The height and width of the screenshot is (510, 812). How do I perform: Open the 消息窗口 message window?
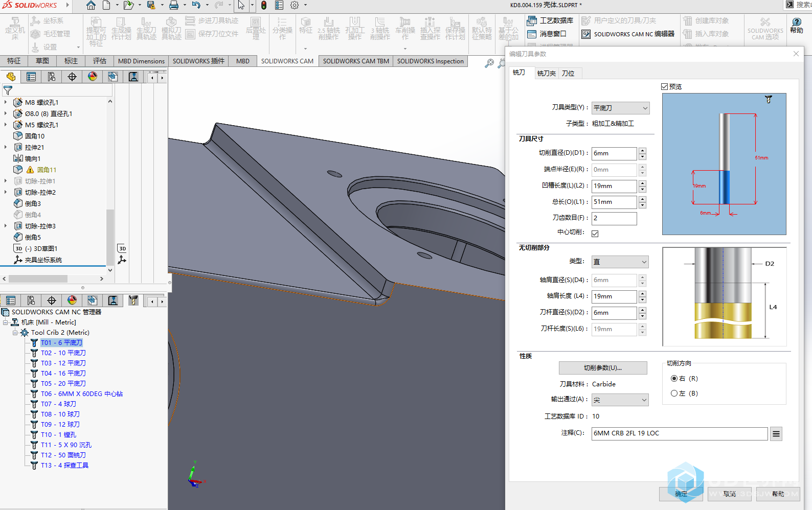(547, 34)
